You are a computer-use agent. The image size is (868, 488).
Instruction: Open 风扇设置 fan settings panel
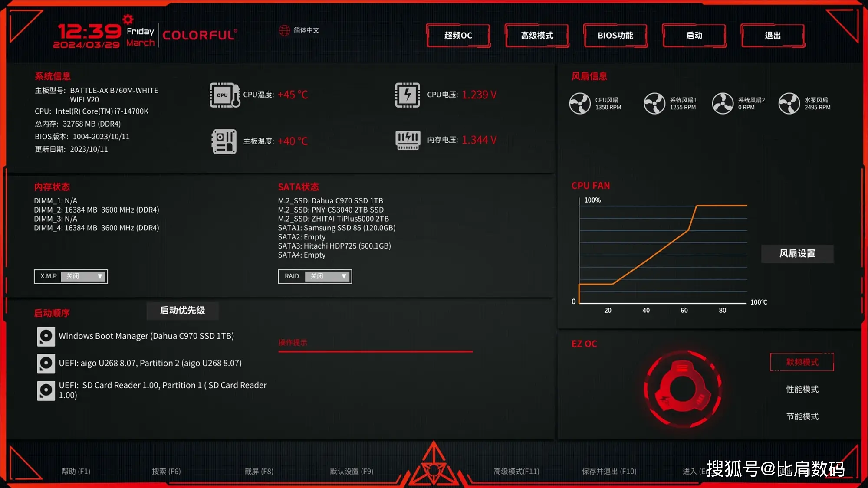point(798,253)
